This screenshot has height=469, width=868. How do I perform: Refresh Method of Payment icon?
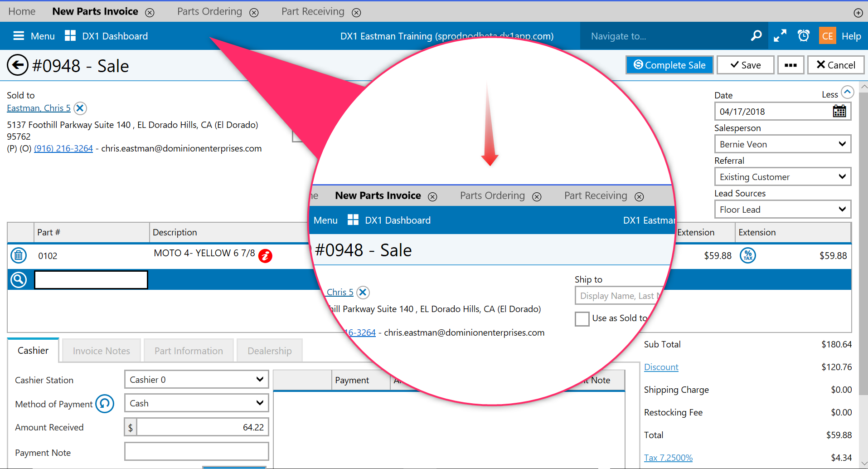(x=105, y=403)
